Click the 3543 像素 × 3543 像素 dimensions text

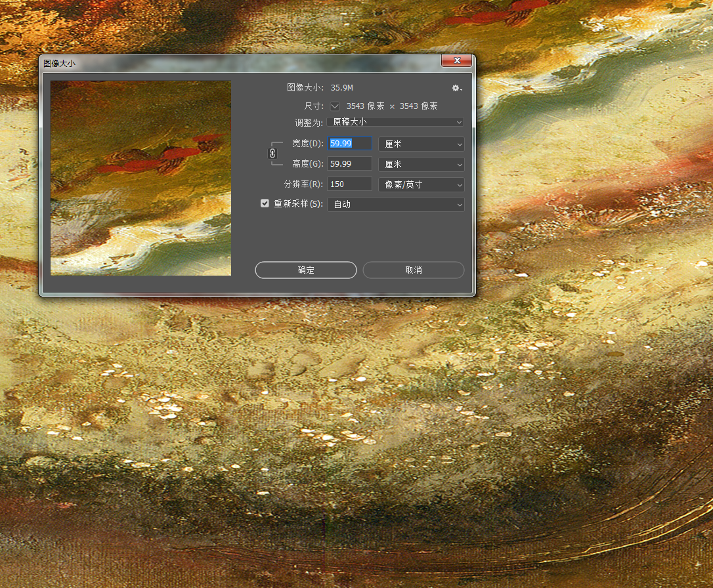tap(391, 106)
